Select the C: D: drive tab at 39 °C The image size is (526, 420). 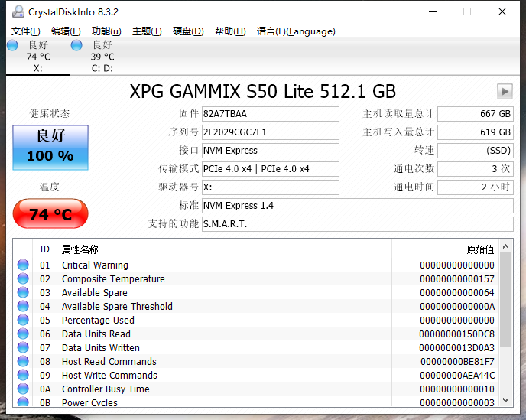click(102, 57)
